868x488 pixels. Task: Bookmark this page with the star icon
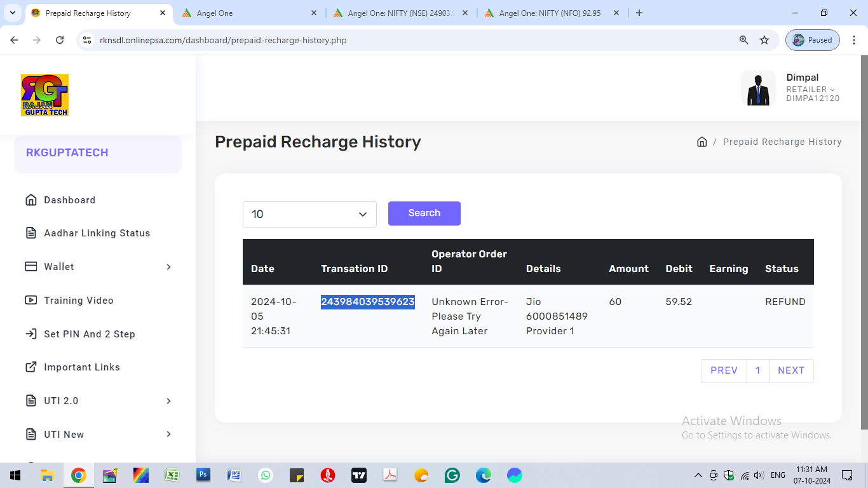point(764,40)
